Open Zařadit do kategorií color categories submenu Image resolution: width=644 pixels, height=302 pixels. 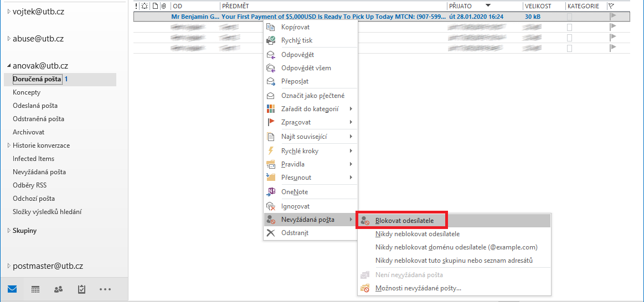310,109
